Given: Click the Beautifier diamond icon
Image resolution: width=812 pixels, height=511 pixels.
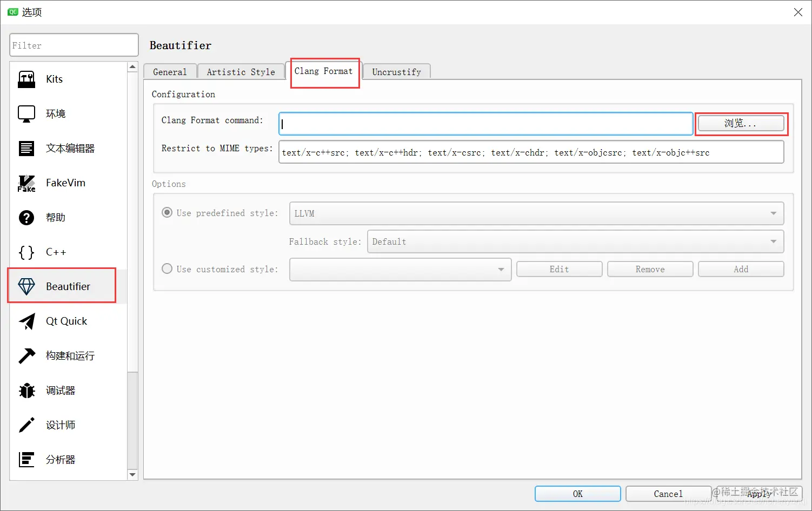Looking at the screenshot, I should pyautogui.click(x=26, y=287).
